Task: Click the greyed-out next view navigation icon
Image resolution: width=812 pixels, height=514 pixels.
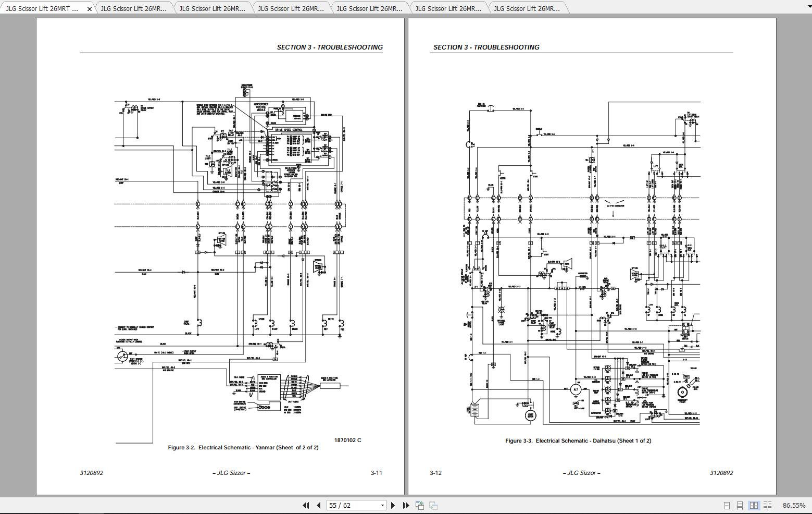Action: point(433,505)
